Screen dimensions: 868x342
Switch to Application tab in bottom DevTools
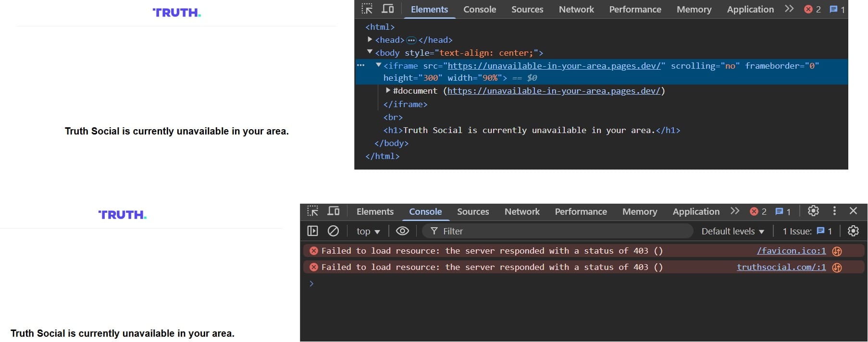pyautogui.click(x=696, y=212)
